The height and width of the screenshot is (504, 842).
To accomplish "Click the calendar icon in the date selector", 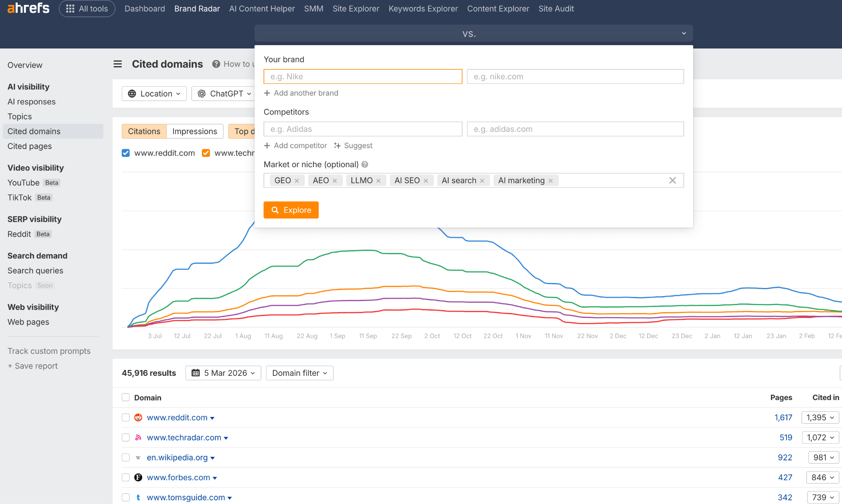I will click(197, 373).
